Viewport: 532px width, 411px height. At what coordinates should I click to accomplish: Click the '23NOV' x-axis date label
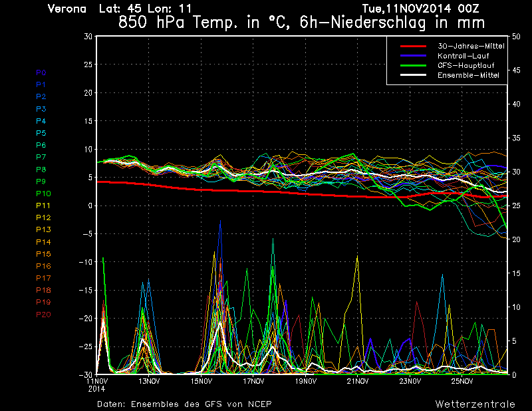pyautogui.click(x=410, y=382)
